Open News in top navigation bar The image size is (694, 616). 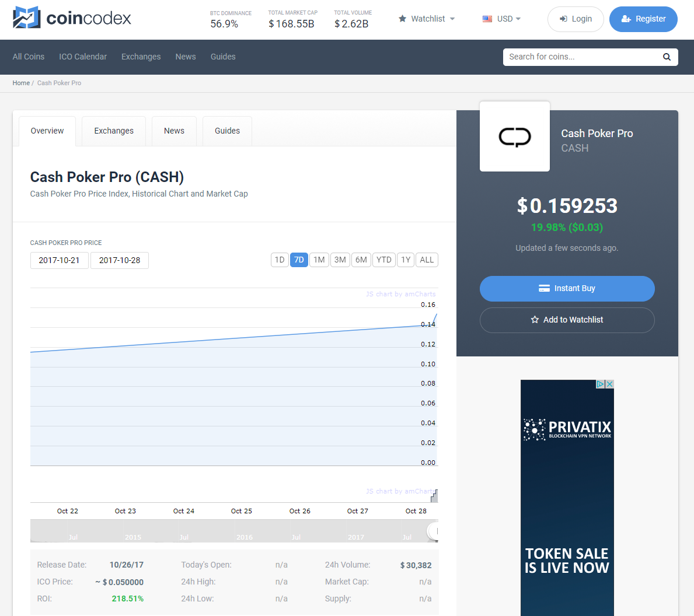click(186, 57)
